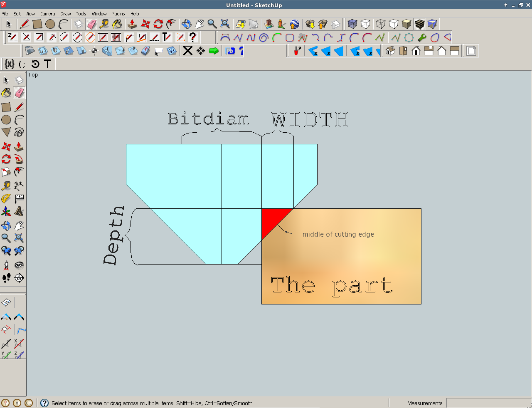Screen dimensions: 532x408
Task: Select the ABC text label tool
Action: click(x=19, y=198)
